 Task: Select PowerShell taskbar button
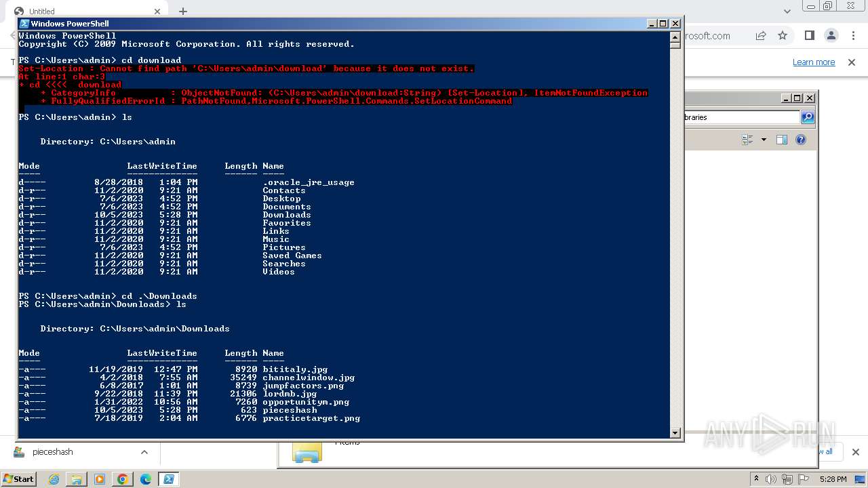(x=168, y=479)
